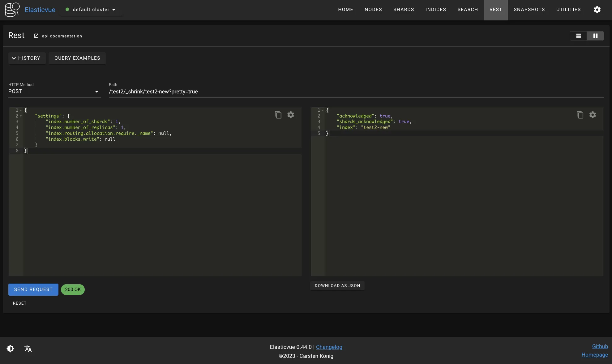Open the api documentation external link icon
This screenshot has width=612, height=364.
click(x=36, y=36)
